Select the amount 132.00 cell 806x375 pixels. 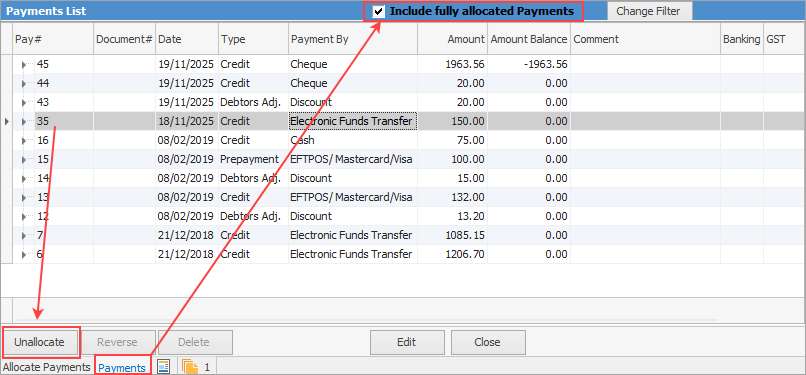452,198
